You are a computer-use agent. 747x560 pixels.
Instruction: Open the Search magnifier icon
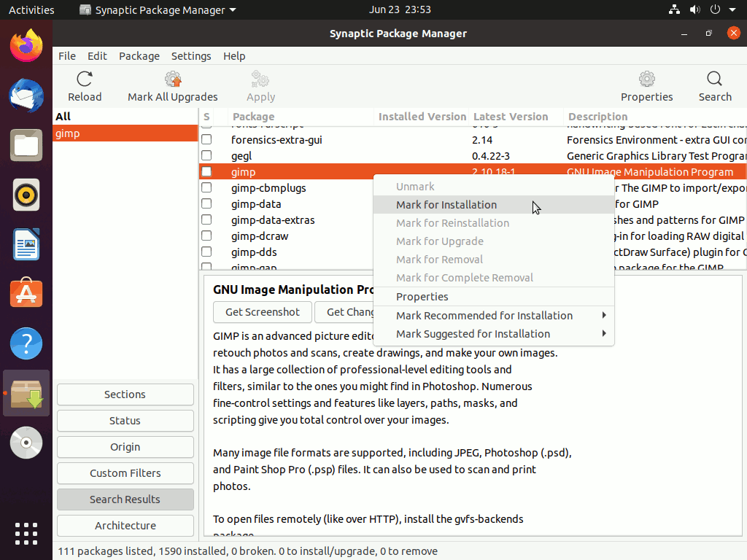tap(715, 79)
